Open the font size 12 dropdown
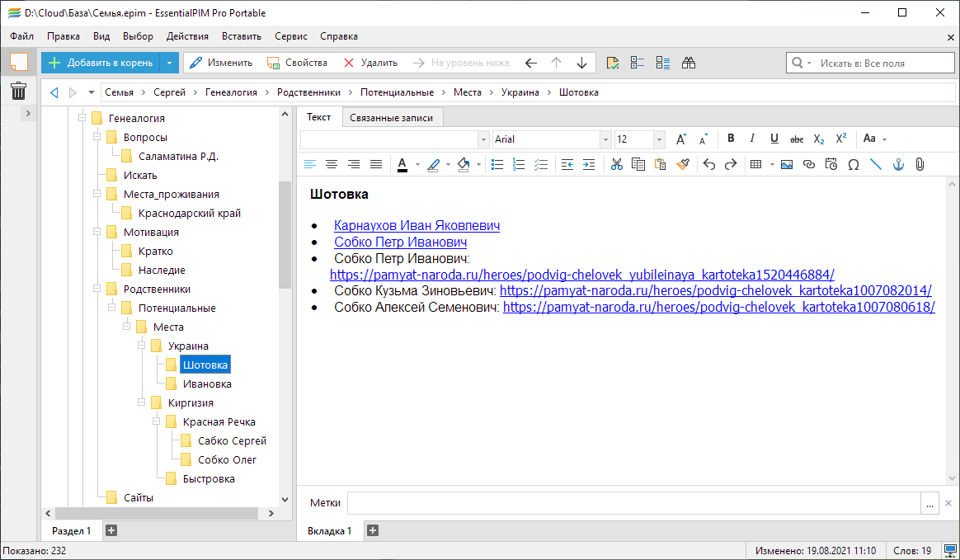The height and width of the screenshot is (560, 960). pos(658,139)
